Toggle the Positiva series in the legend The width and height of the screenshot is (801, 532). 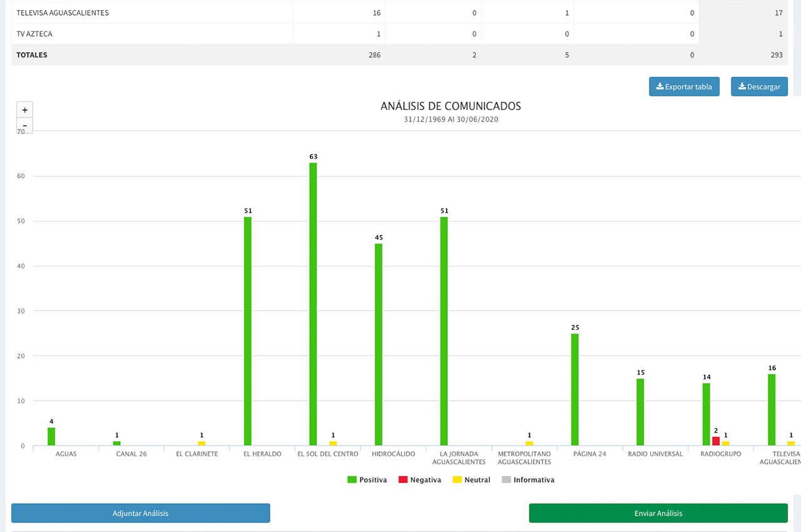coord(367,480)
